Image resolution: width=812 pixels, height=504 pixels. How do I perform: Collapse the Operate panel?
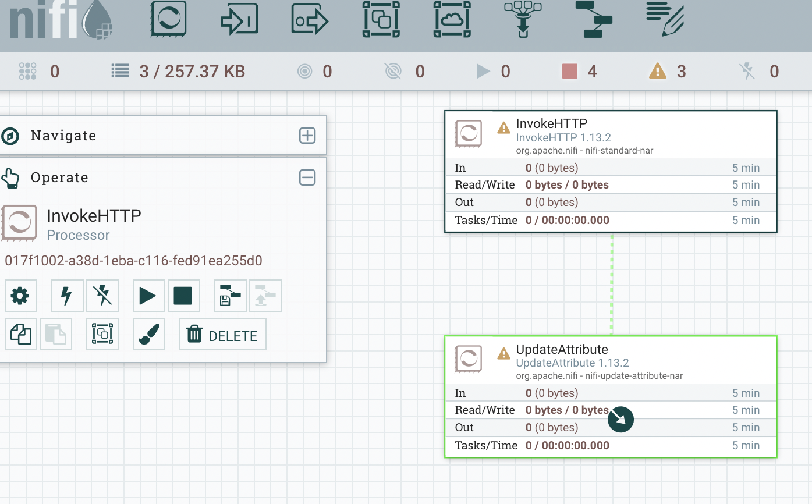[x=307, y=177]
